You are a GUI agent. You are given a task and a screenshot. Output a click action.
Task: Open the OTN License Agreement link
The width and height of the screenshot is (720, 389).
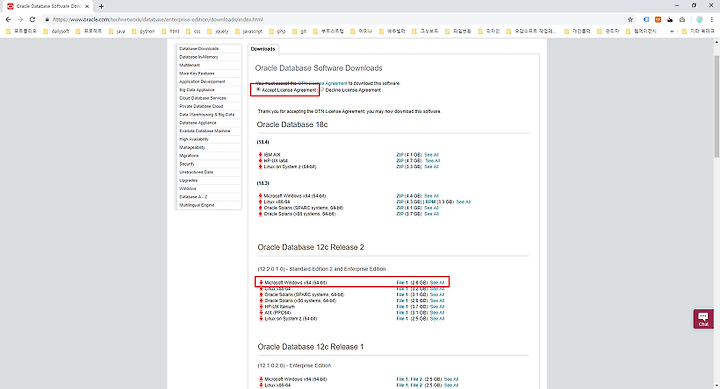[x=322, y=83]
